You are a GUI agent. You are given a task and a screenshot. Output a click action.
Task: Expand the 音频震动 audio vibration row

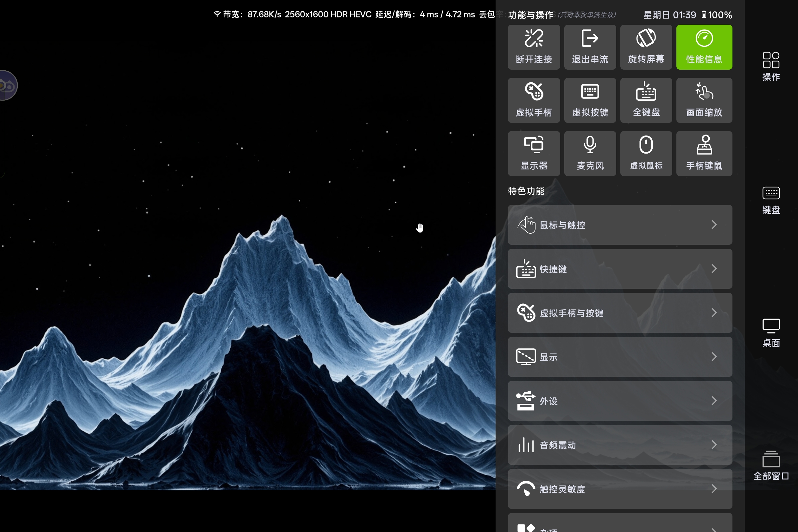[x=620, y=445]
